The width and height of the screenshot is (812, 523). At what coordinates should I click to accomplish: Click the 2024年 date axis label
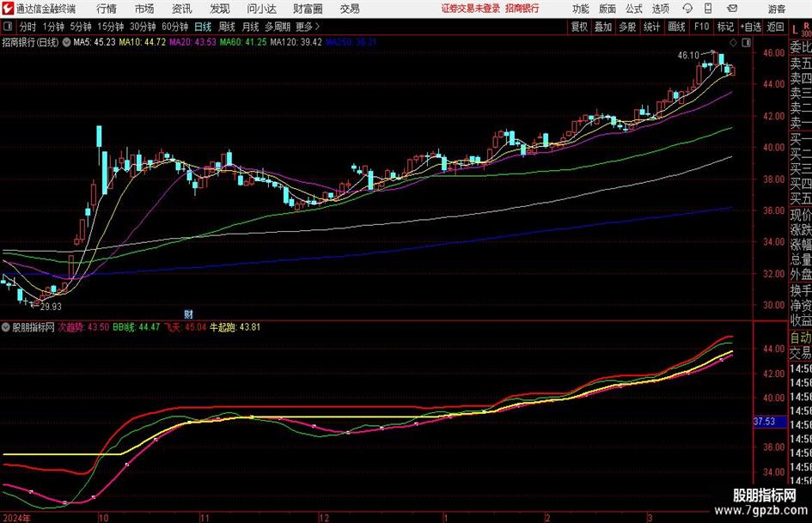(16, 518)
